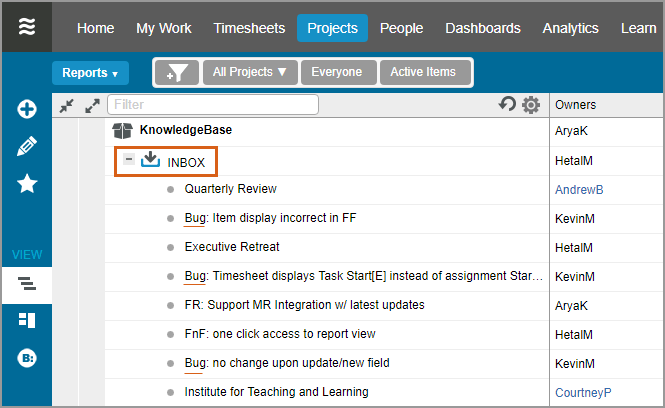Click in the Filter text field

212,104
